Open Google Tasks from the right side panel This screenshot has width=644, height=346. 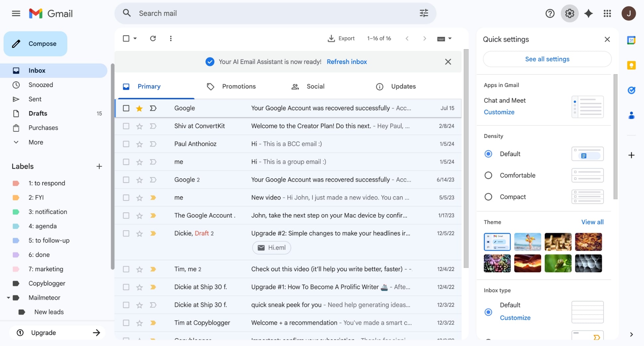coord(631,90)
